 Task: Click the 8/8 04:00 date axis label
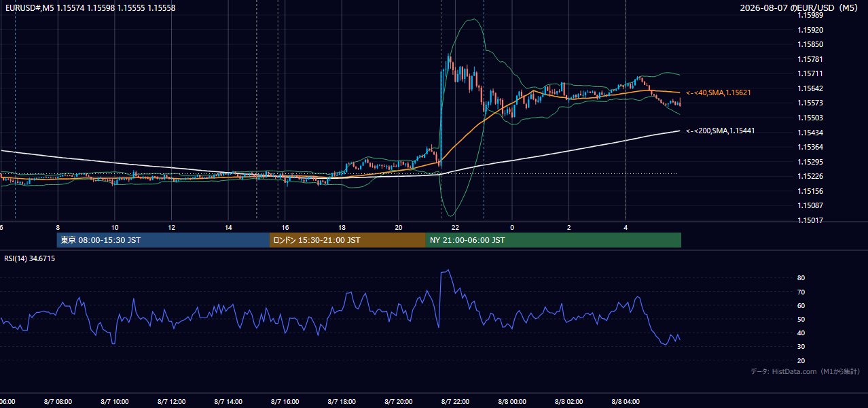(626, 402)
